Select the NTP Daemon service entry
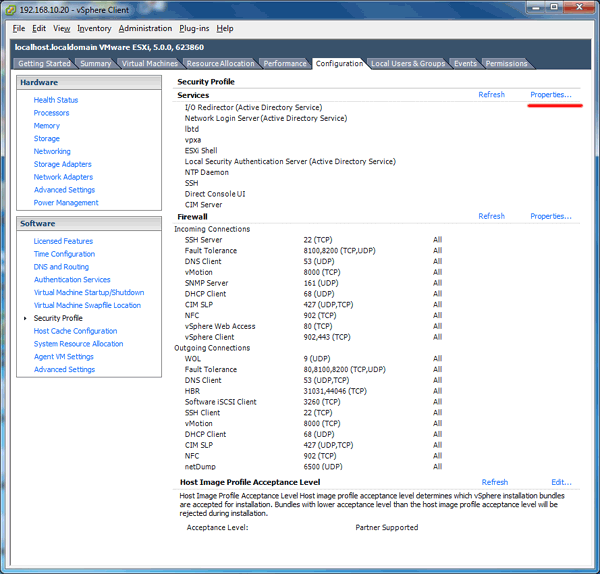Viewport: 600px width, 574px height. (207, 172)
